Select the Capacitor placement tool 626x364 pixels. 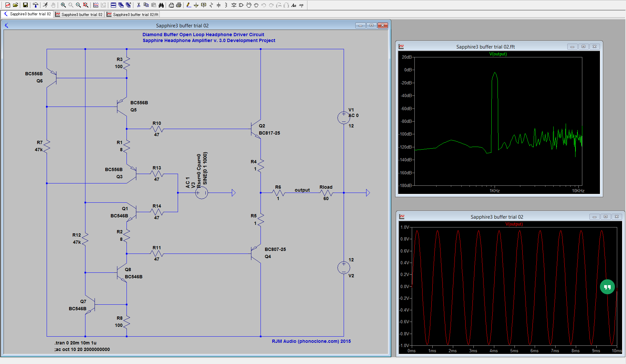click(219, 5)
